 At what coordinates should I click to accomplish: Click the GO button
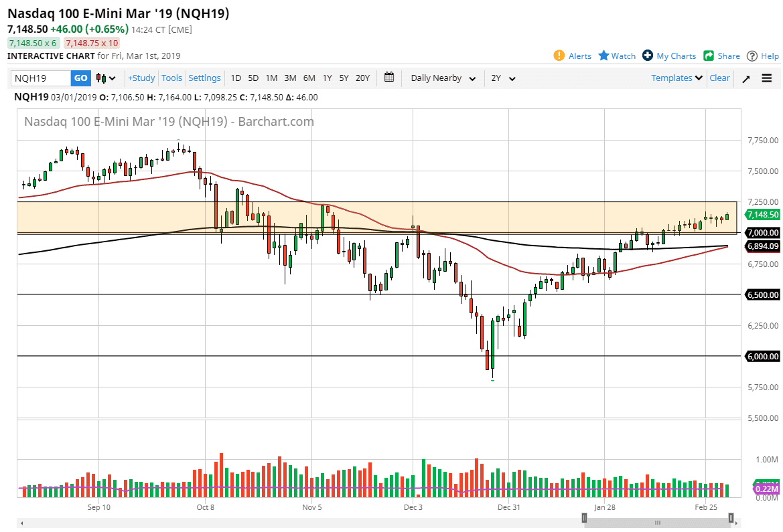pos(80,78)
